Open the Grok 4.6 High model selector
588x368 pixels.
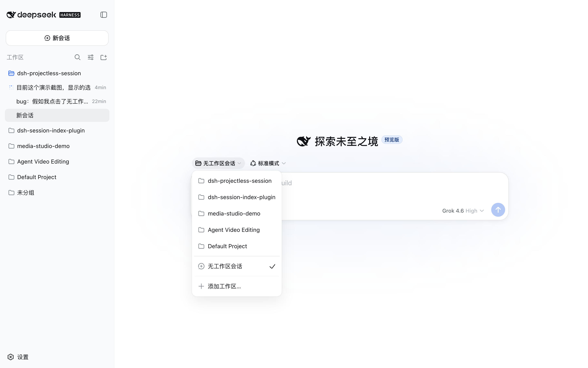[463, 211]
